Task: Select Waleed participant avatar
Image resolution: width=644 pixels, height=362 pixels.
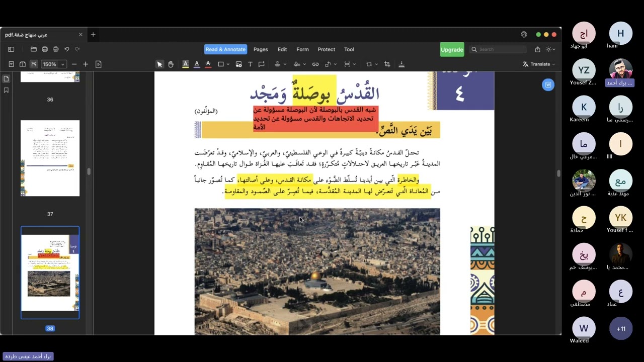Action: click(x=584, y=329)
